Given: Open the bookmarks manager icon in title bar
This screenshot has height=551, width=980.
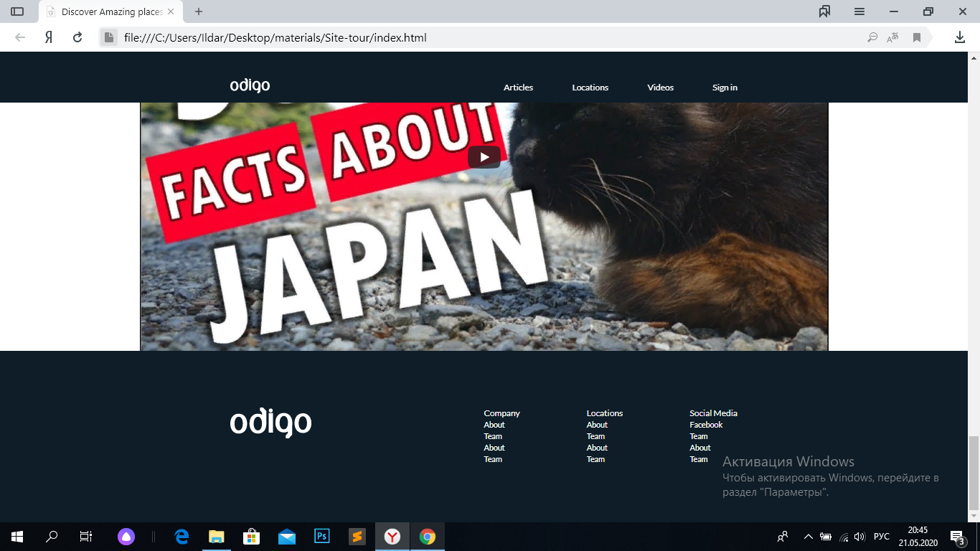Looking at the screenshot, I should point(824,11).
